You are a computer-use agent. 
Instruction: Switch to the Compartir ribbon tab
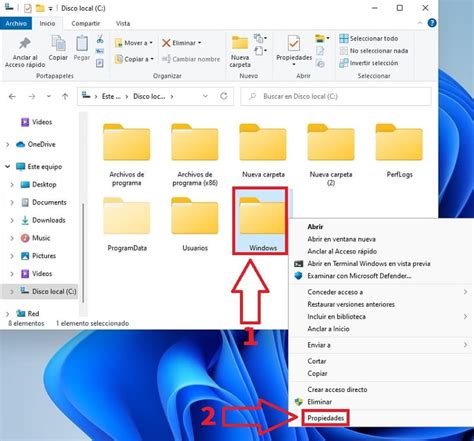point(86,23)
